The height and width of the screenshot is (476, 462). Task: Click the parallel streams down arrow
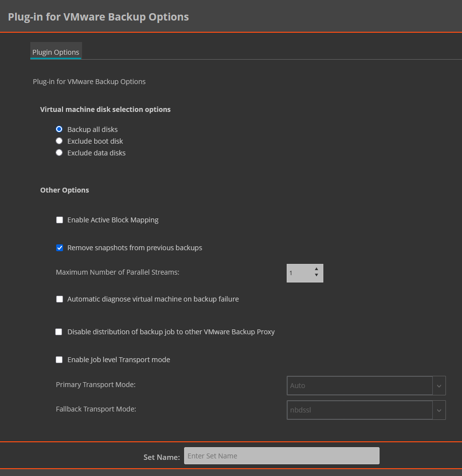[x=316, y=277]
